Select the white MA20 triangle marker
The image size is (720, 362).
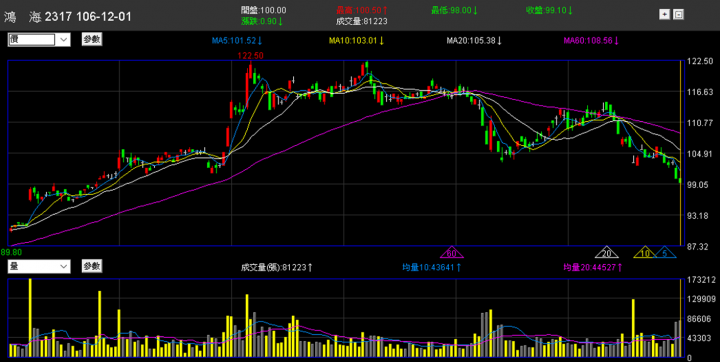point(607,252)
